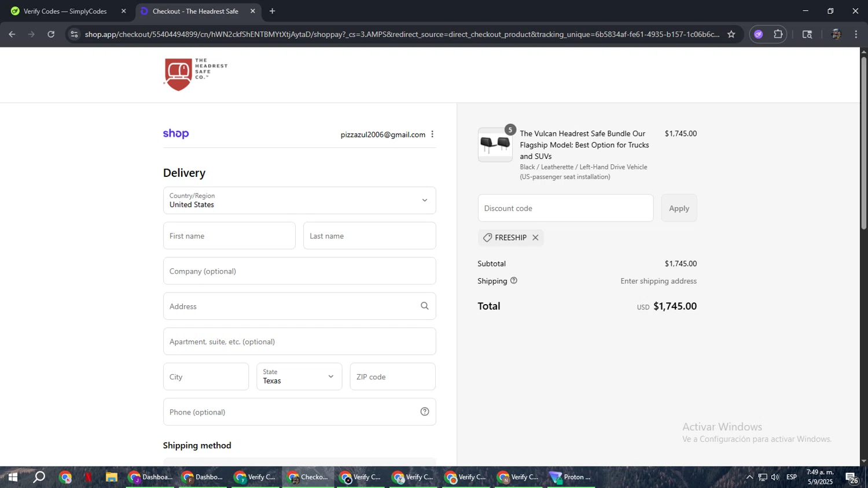
Task: Close the Checkout Headrest Safe tab
Action: (x=253, y=11)
